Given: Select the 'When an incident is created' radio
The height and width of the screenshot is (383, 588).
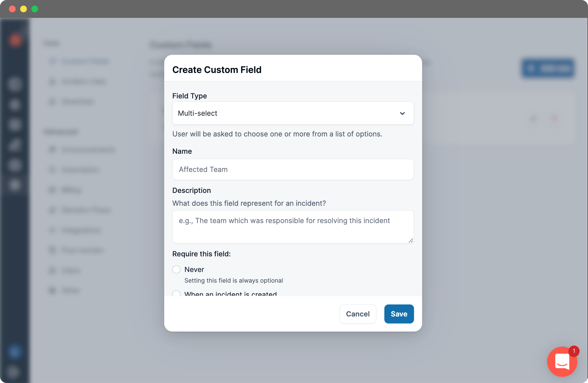Looking at the screenshot, I should 177,294.
